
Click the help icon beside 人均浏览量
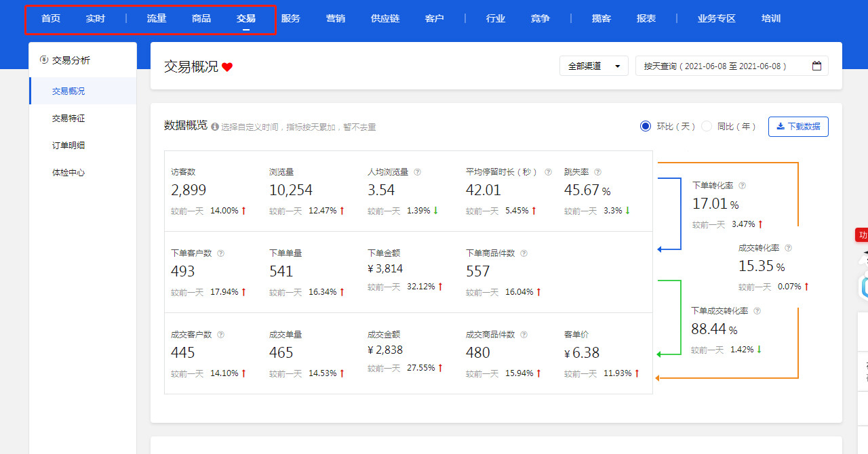coord(417,172)
